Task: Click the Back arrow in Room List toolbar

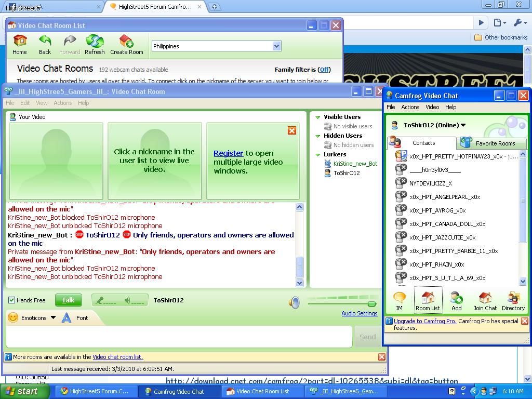Action: pos(45,41)
